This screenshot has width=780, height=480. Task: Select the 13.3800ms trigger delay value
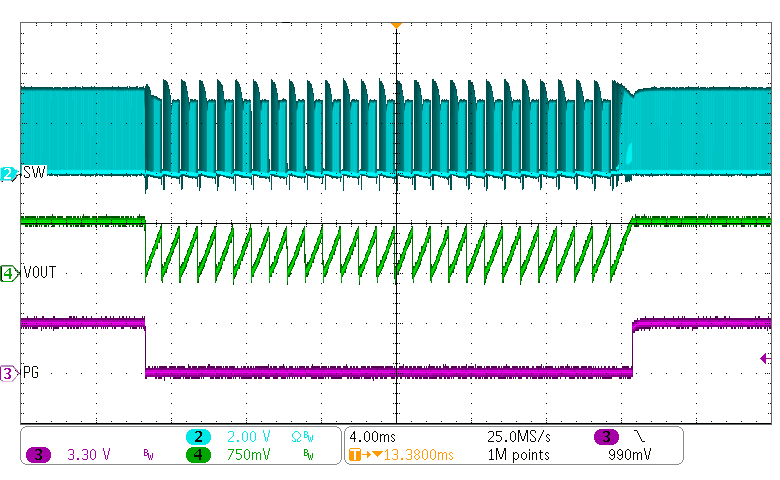pyautogui.click(x=413, y=455)
